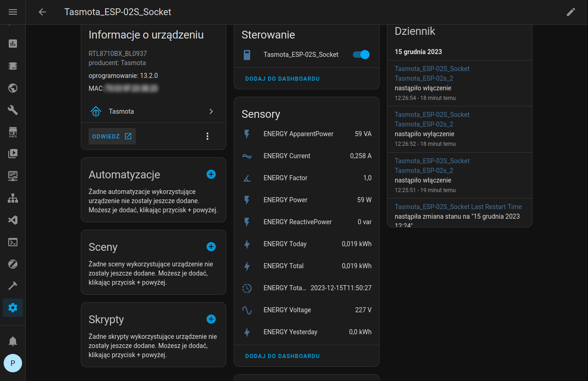Click DODAJ DO DASHBOARDU under Sensory
This screenshot has width=588, height=381.
pos(282,356)
